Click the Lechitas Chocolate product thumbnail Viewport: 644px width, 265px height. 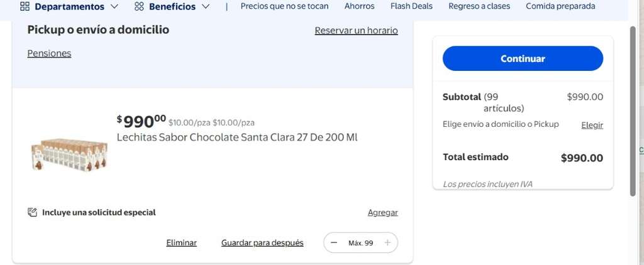pyautogui.click(x=69, y=154)
